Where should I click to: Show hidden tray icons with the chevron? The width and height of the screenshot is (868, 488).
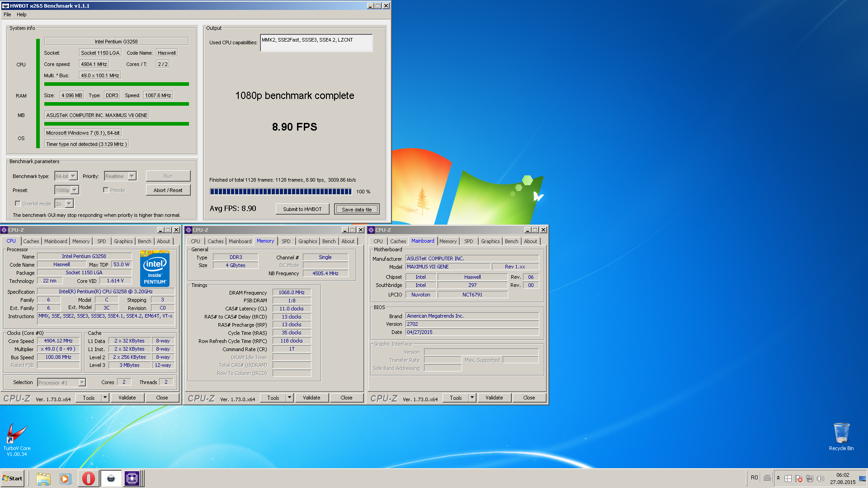[x=778, y=478]
